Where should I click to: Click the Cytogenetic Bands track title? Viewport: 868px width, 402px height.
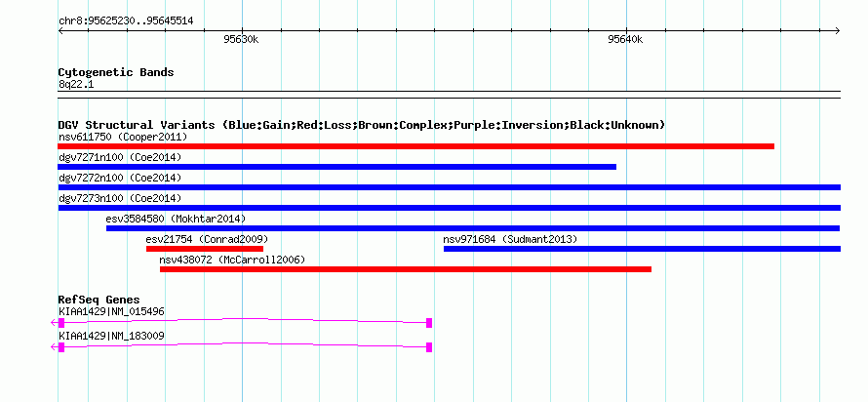116,72
